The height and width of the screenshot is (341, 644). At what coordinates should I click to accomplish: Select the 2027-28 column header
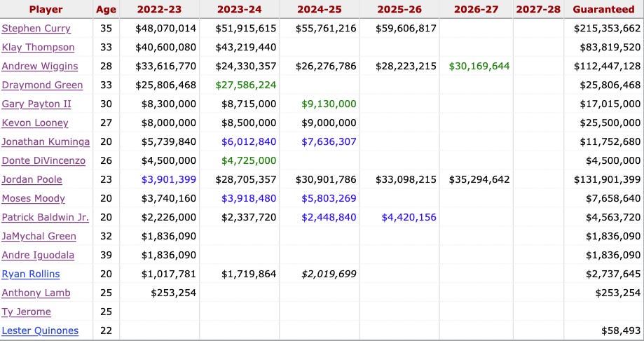click(x=538, y=9)
